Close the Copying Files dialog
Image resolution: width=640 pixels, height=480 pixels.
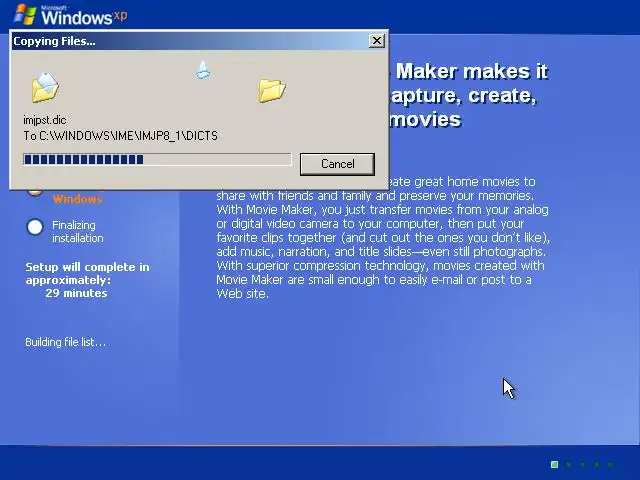click(376, 41)
